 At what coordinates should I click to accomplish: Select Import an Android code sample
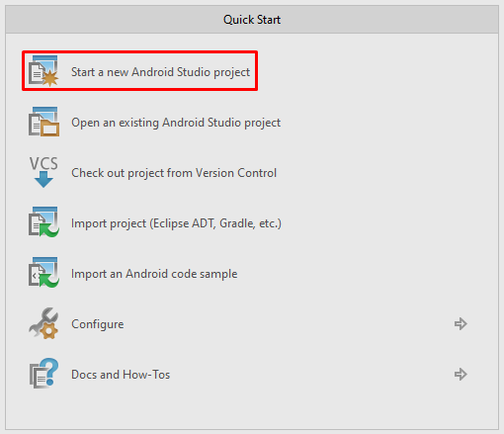(154, 274)
